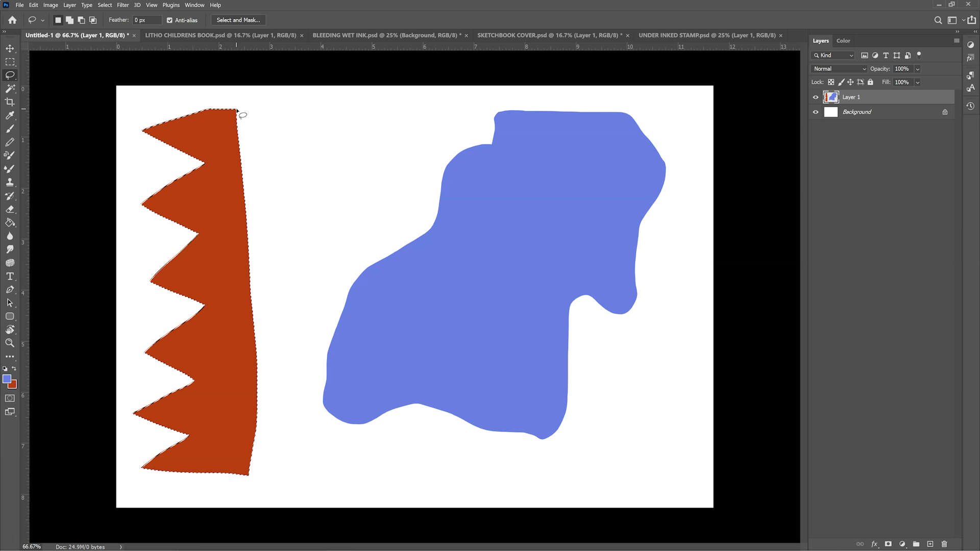Select the Magic Wand tool
This screenshot has height=551, width=980.
10,88
